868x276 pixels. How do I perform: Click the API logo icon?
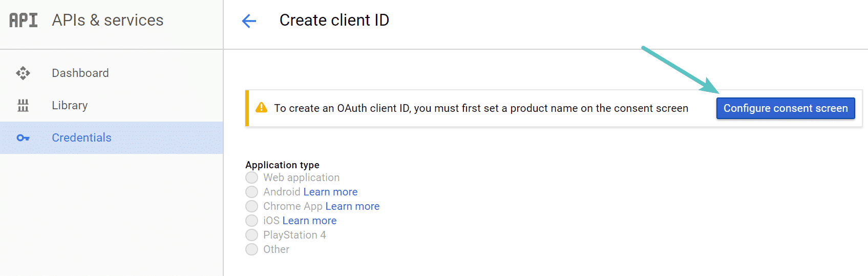click(24, 20)
